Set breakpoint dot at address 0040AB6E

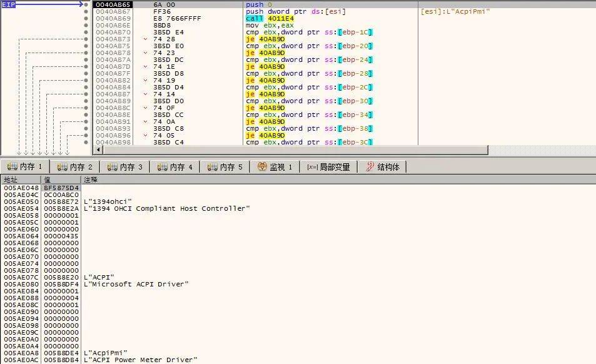[x=86, y=26]
